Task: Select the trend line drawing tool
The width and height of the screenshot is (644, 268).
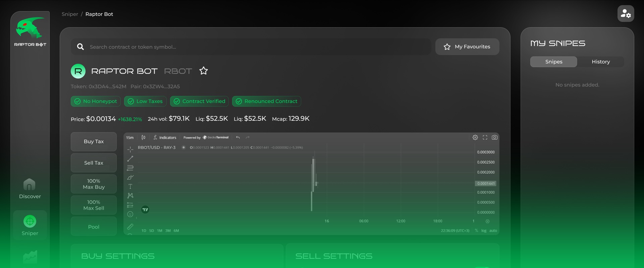Action: [130, 159]
